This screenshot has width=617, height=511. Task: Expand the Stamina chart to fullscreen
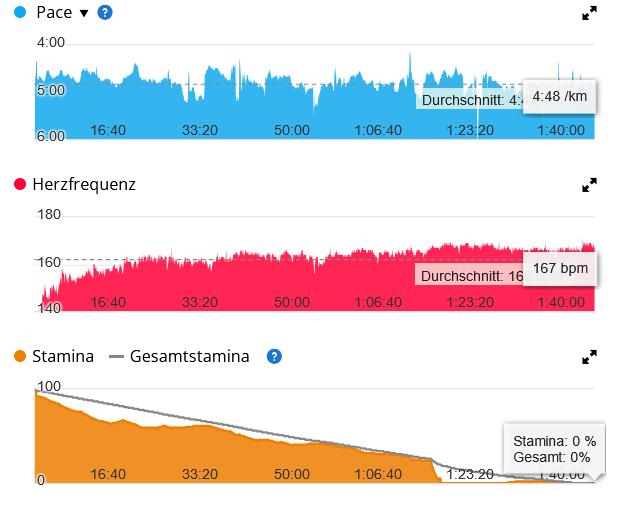point(589,357)
